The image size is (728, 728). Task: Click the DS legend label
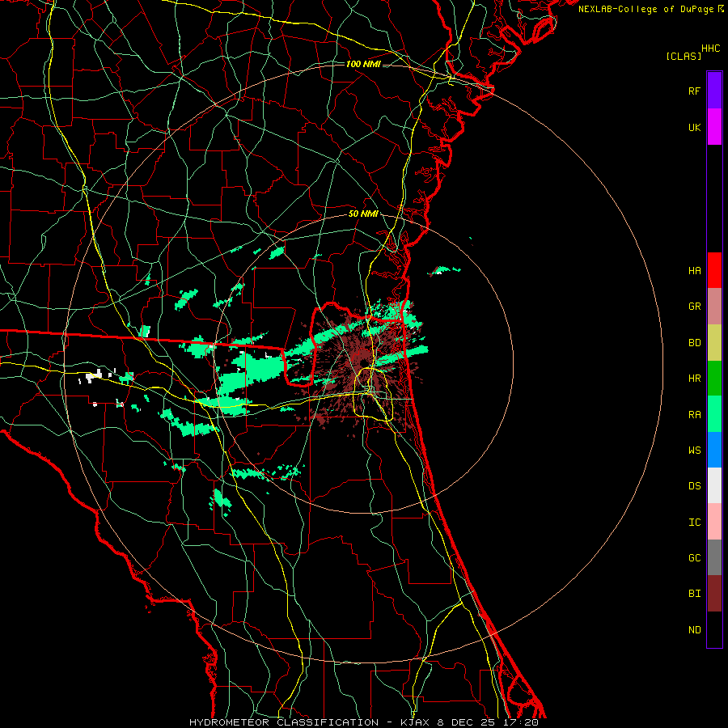(x=694, y=485)
